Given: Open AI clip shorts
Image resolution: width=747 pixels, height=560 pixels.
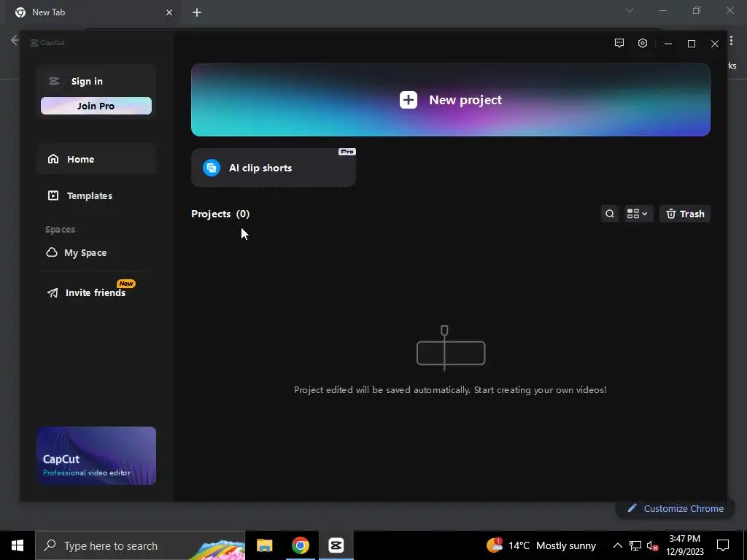Looking at the screenshot, I should (x=273, y=168).
